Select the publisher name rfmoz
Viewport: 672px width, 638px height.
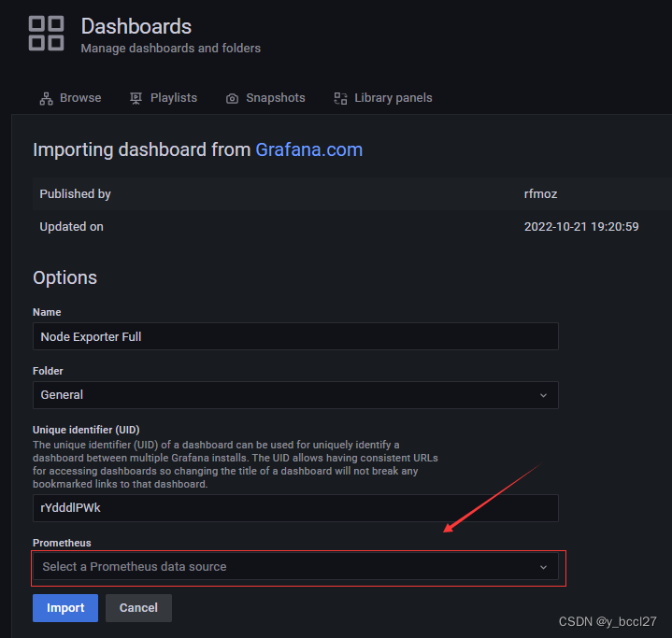[540, 194]
